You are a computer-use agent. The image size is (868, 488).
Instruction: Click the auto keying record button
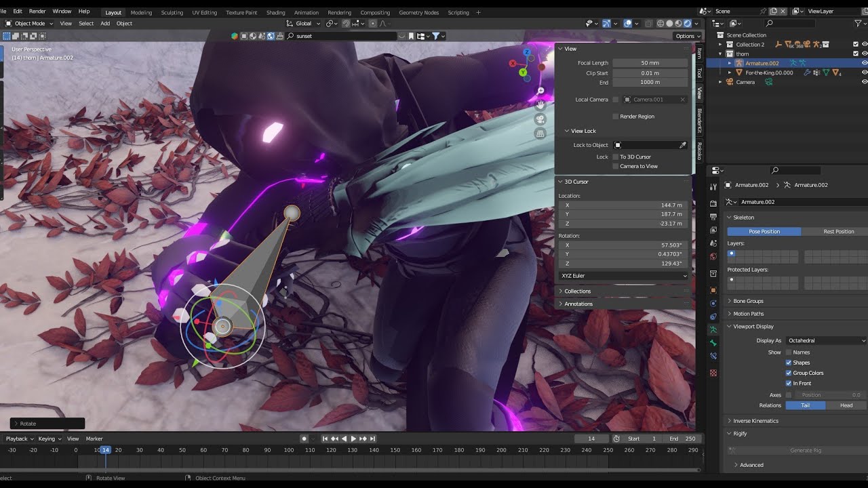click(x=304, y=439)
